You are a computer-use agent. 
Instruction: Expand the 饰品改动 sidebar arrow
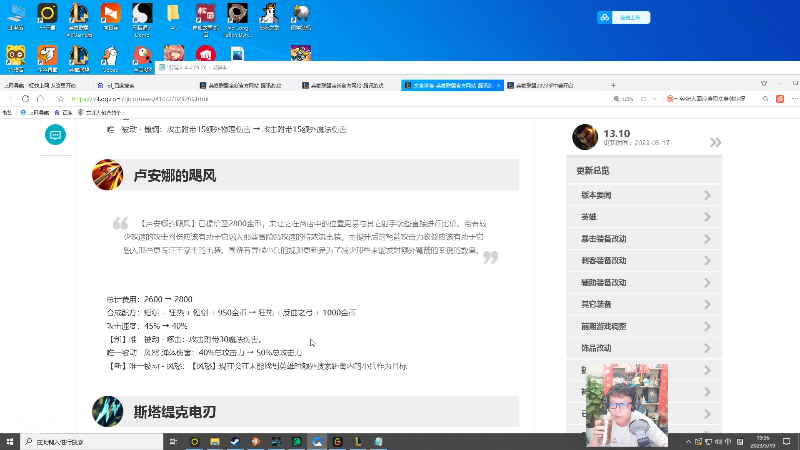click(x=707, y=348)
